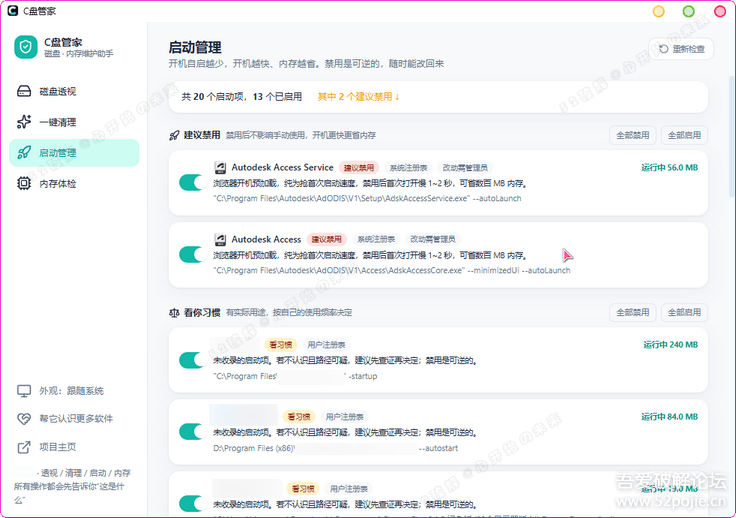The image size is (736, 518).
Task: Toggle the 19.0 MB startup item switch
Action: [x=192, y=503]
